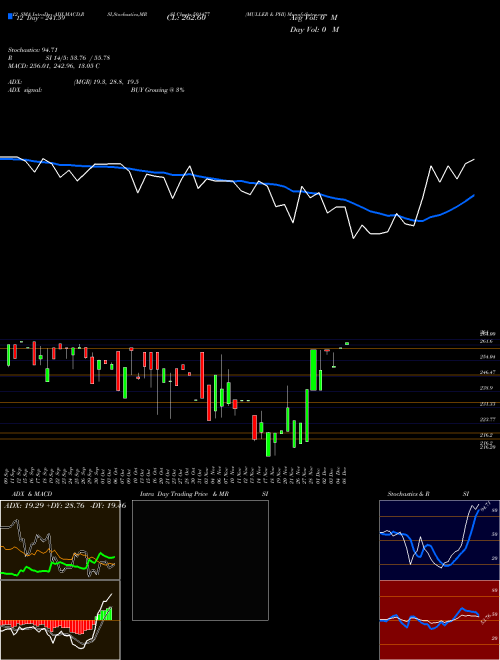Click the 'Stochastics: 94.71' readout
The height and width of the screenshot is (660, 500).
33,50
